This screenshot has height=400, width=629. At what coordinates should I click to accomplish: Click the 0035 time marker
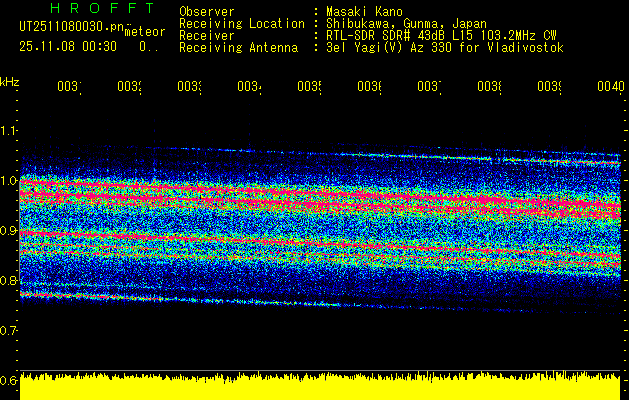(310, 86)
